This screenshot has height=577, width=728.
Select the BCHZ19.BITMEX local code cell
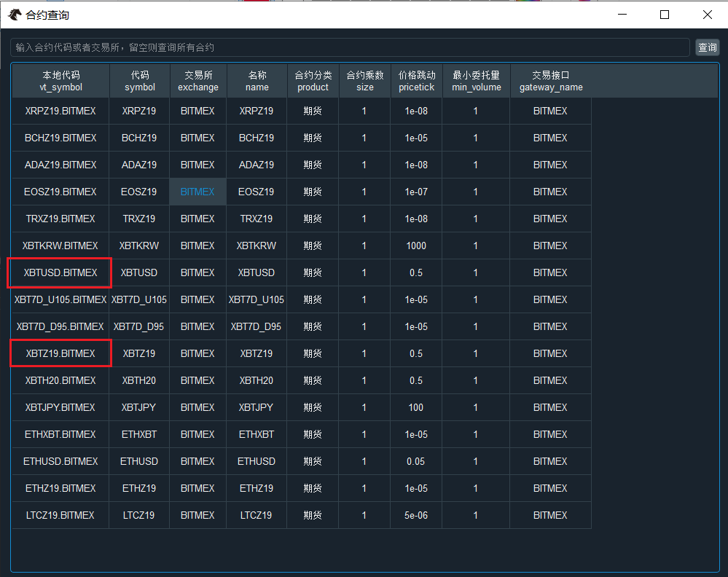60,138
